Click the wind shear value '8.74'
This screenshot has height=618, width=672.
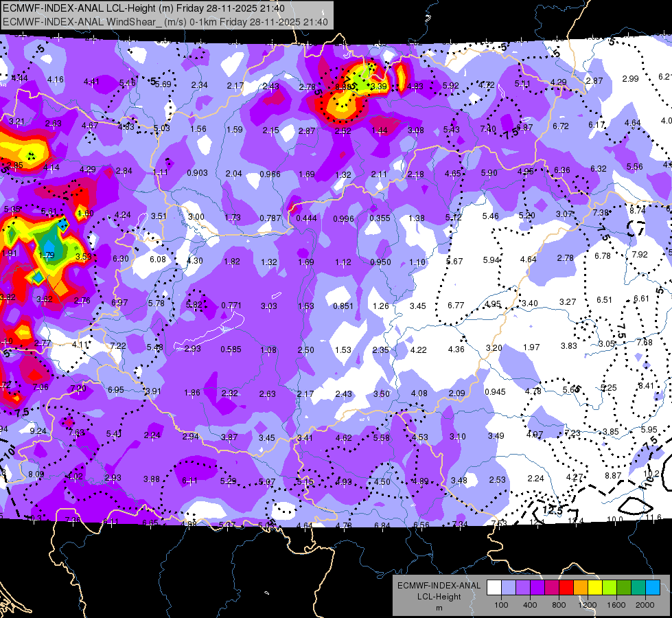click(637, 211)
